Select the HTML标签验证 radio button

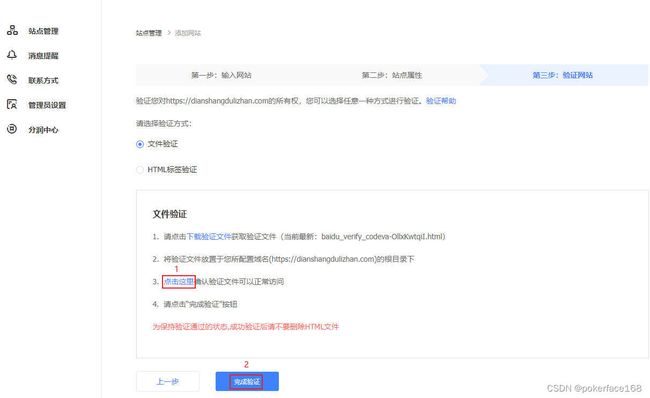[x=140, y=170]
